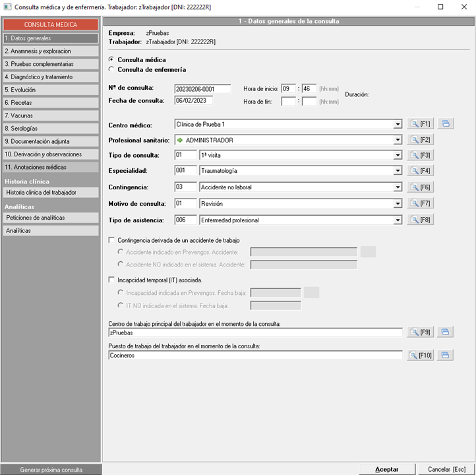Open the Recetas section in sidebar
Viewport: 476px width, 475px height.
51,103
